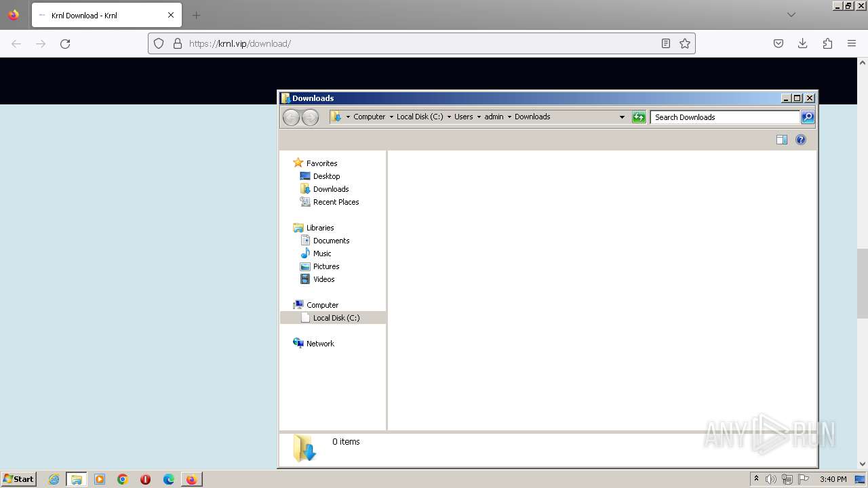Screen dimensions: 868x488
Task: Open the Firefox downloads panel
Action: click(x=803, y=43)
